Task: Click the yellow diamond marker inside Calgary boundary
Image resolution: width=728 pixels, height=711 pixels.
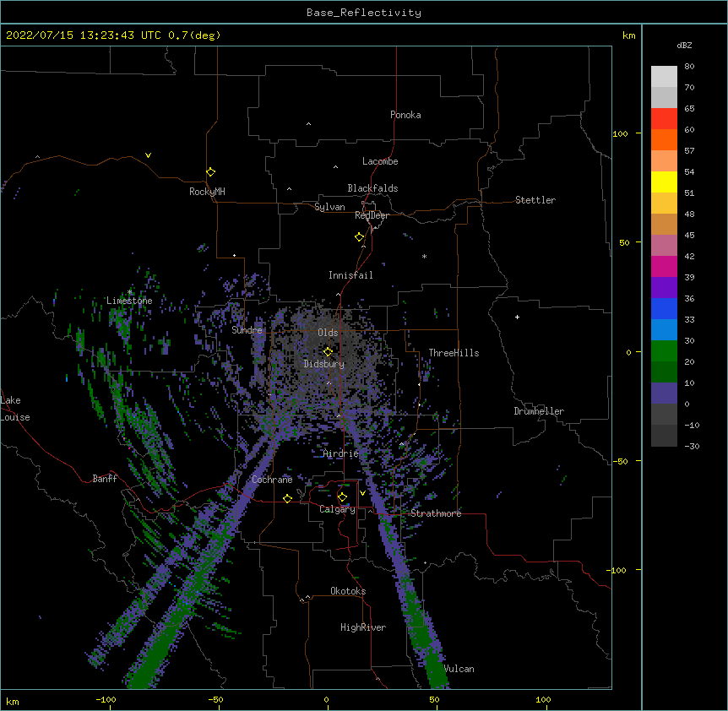Action: [342, 497]
